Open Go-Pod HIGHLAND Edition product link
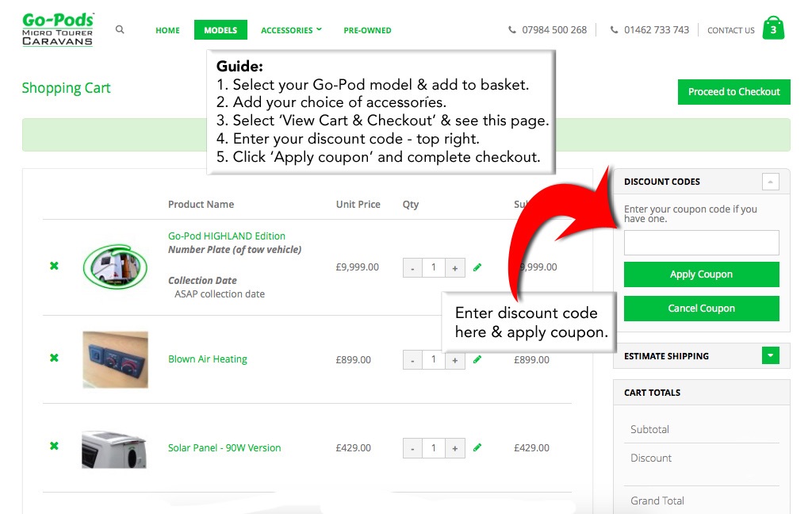The height and width of the screenshot is (514, 812). point(226,236)
